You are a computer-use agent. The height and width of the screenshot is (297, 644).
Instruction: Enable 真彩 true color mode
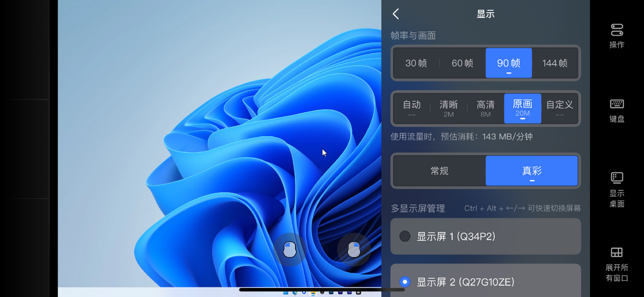(x=531, y=171)
